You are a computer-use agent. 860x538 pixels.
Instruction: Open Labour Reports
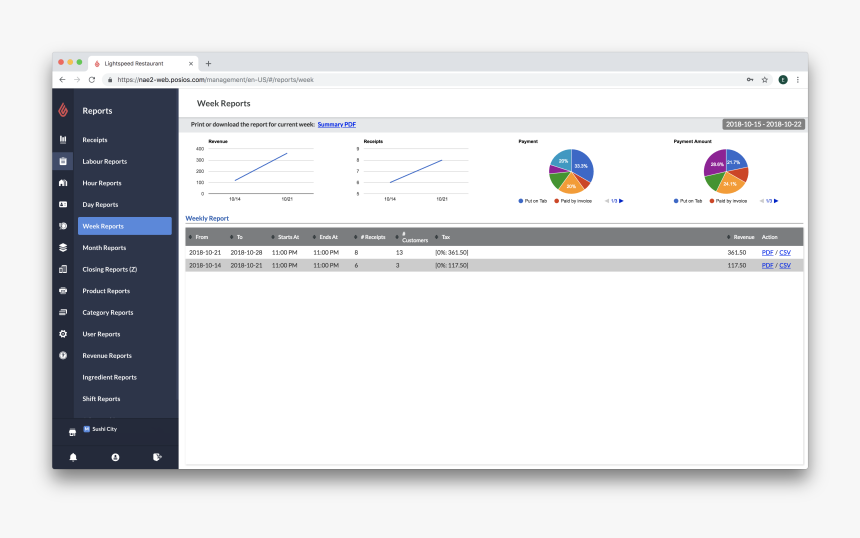click(x=105, y=161)
